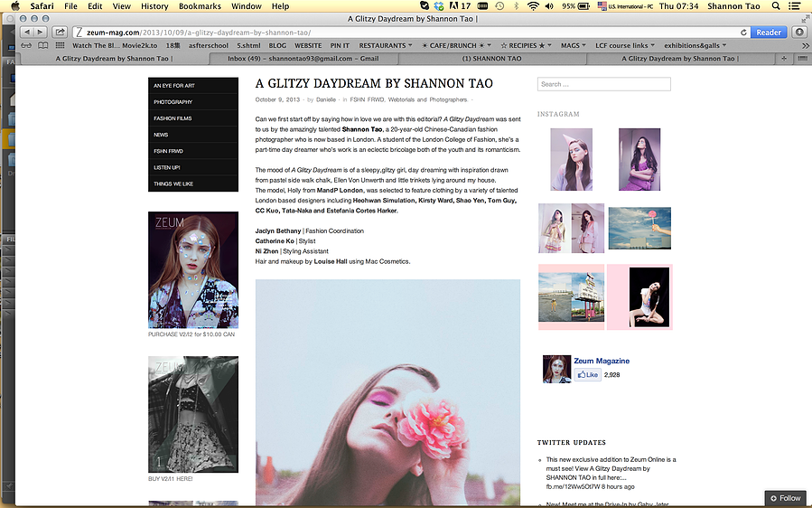The width and height of the screenshot is (812, 508).
Task: Open PIN IT bookmark
Action: click(340, 45)
